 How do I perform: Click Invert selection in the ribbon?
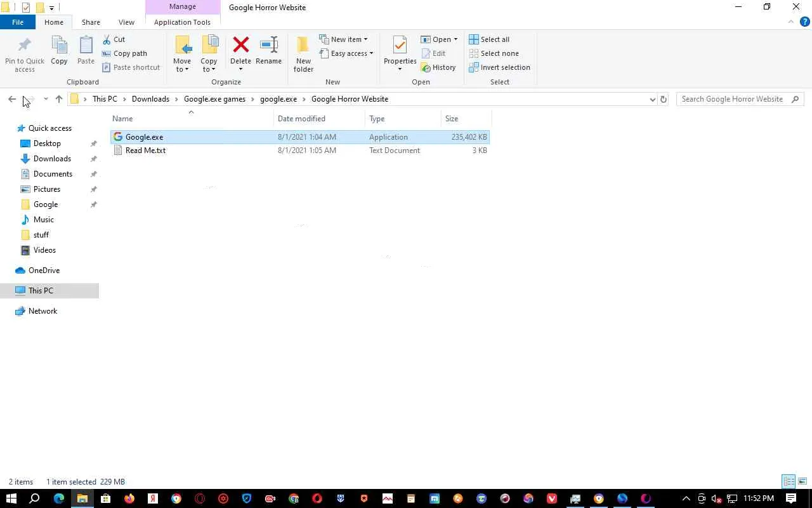(499, 67)
